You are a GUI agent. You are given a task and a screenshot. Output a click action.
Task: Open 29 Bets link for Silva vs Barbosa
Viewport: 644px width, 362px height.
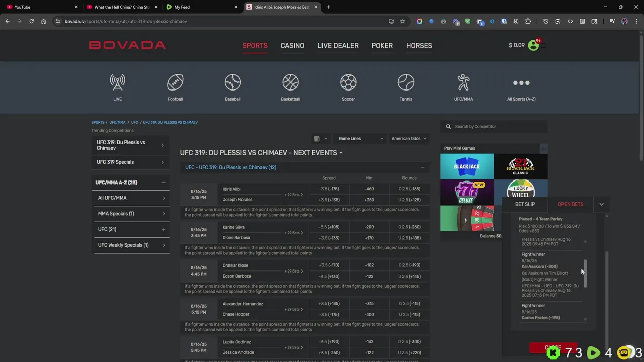(x=294, y=233)
